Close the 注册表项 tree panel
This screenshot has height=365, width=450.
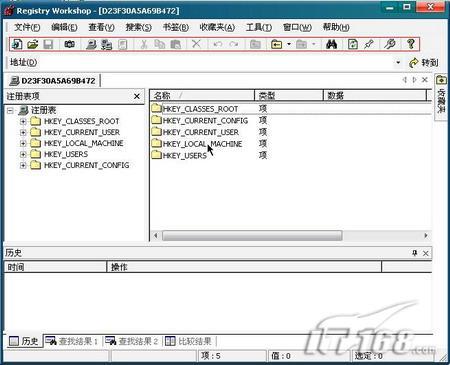click(137, 96)
